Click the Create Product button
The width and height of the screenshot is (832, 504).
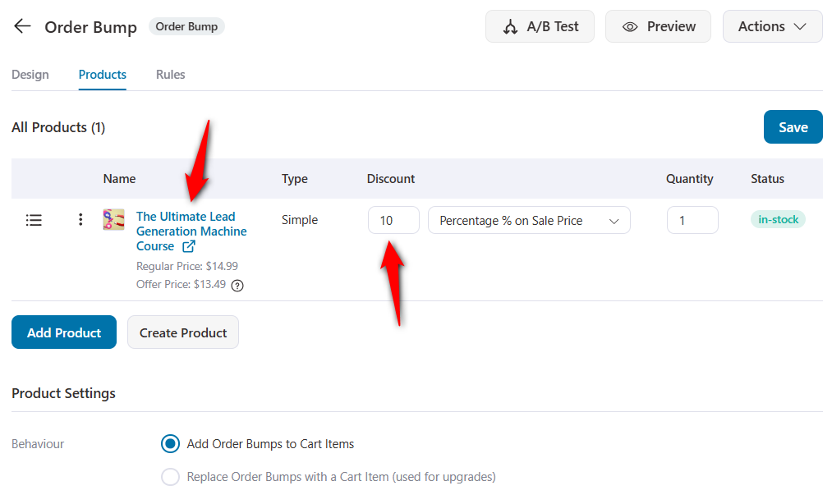[x=183, y=332]
